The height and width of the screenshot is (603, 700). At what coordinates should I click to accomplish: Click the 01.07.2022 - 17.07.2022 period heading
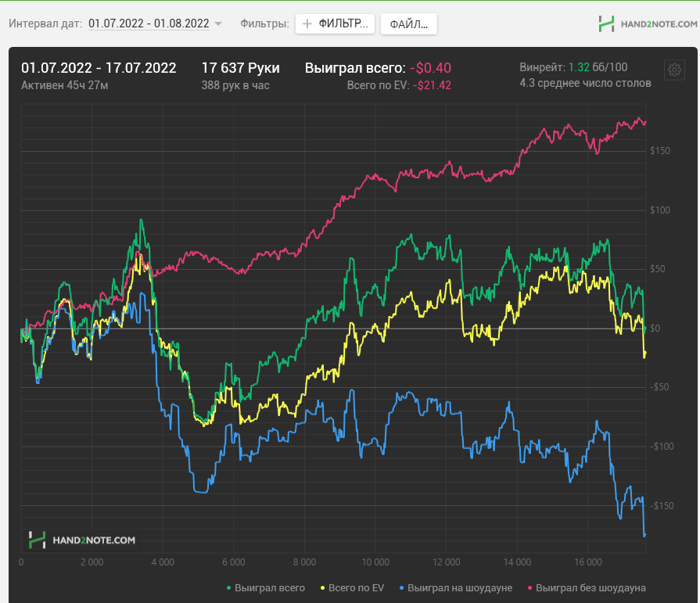[99, 68]
